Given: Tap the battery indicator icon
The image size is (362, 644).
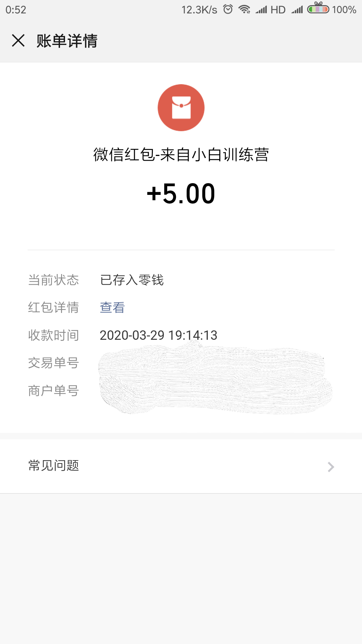Looking at the screenshot, I should pos(318,9).
